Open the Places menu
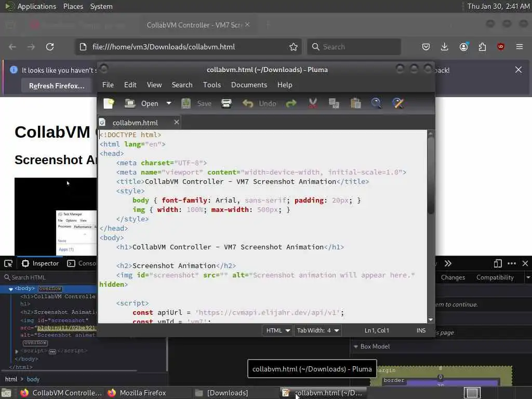The width and height of the screenshot is (532, 399). point(73,6)
